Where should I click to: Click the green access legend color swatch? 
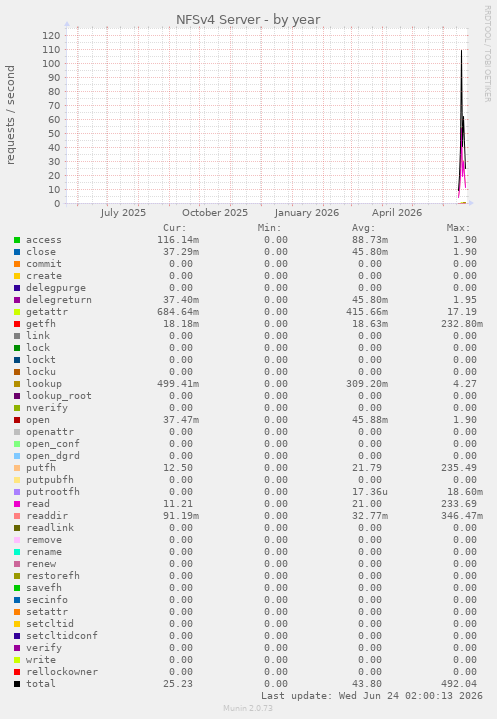(x=17, y=240)
